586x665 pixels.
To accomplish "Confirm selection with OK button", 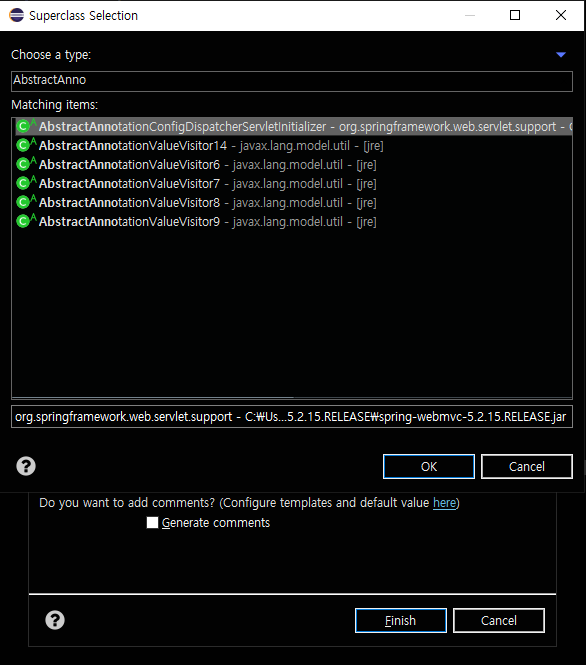I will (x=429, y=467).
